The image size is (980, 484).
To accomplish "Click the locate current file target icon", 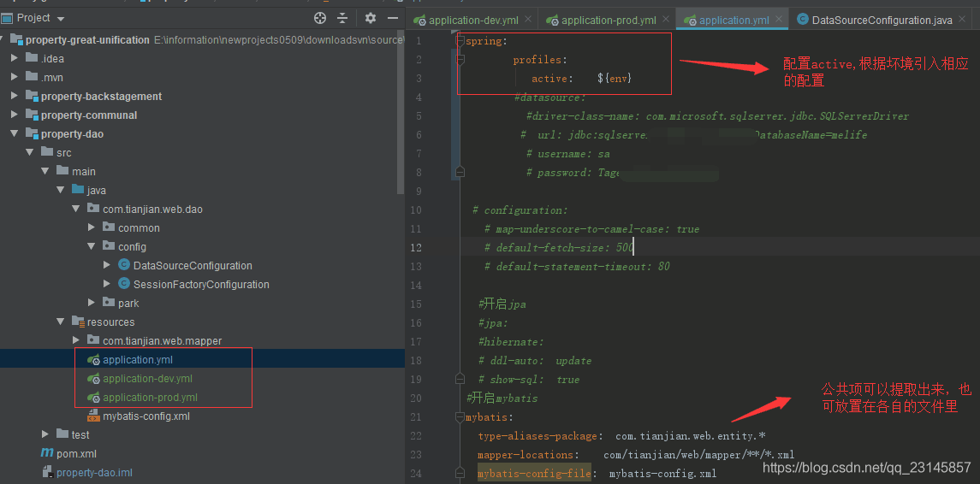I will coord(320,18).
